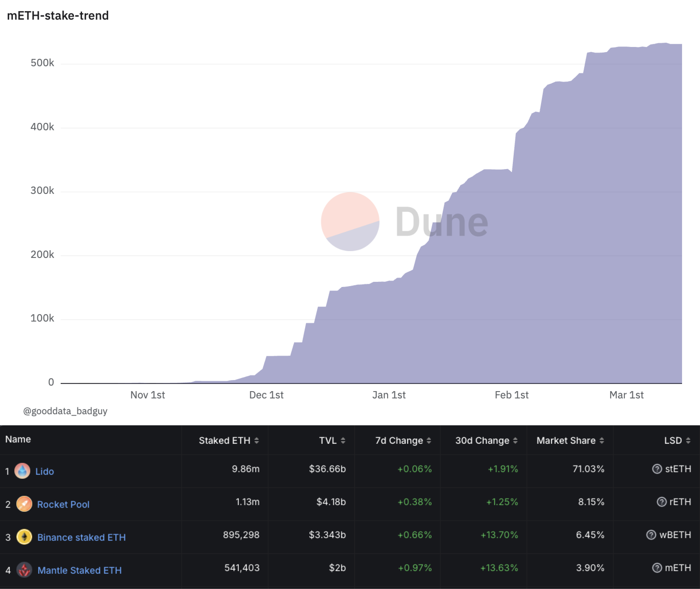Click the $4.18b TVL value
This screenshot has width=700, height=589.
click(x=331, y=502)
